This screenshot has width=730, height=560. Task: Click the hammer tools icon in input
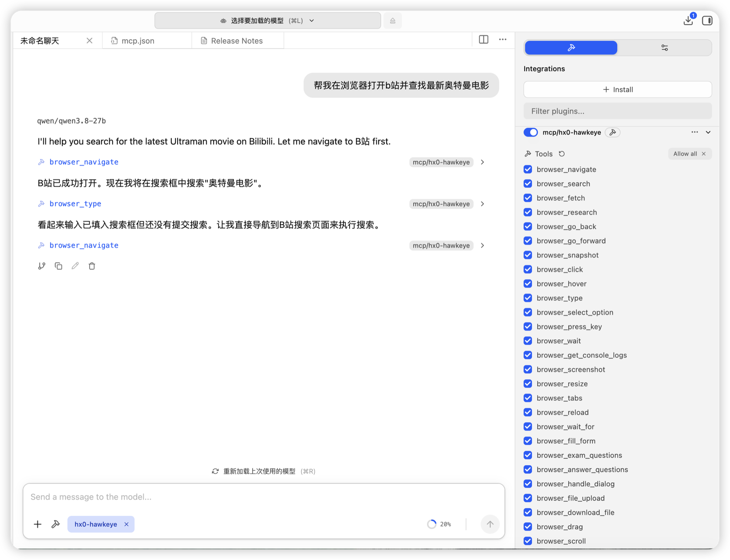pos(56,524)
